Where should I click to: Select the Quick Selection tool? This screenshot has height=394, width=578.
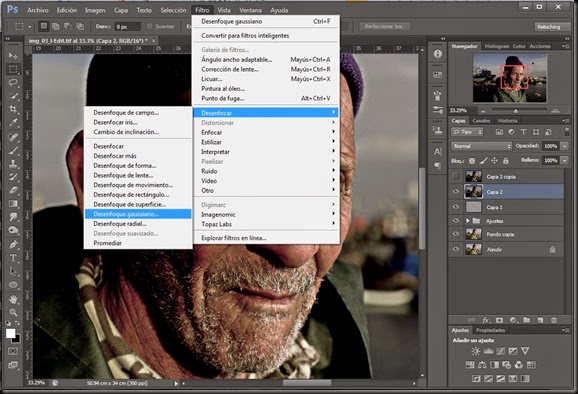coord(13,96)
